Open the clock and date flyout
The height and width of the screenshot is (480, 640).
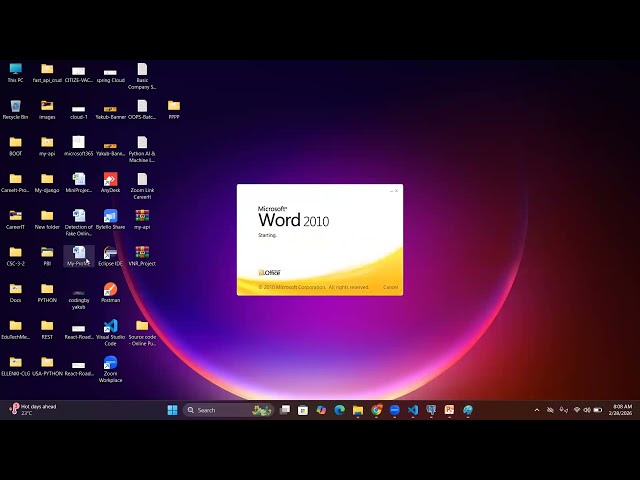pos(620,410)
